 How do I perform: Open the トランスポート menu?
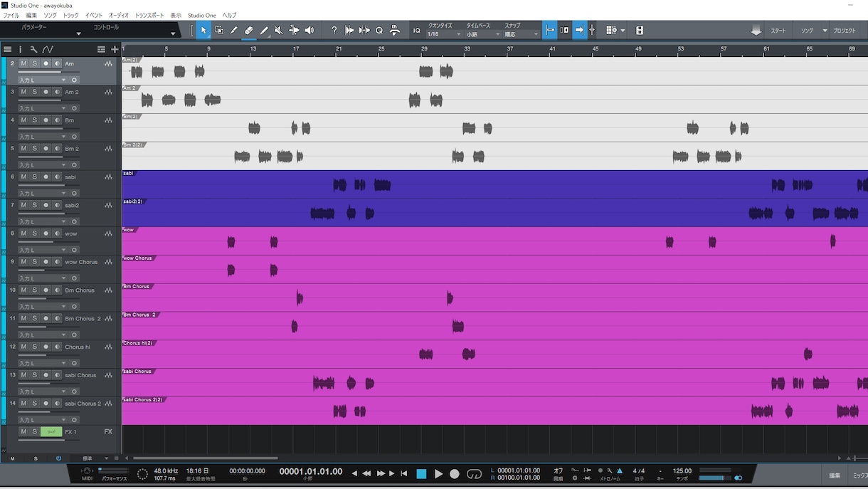click(x=149, y=15)
